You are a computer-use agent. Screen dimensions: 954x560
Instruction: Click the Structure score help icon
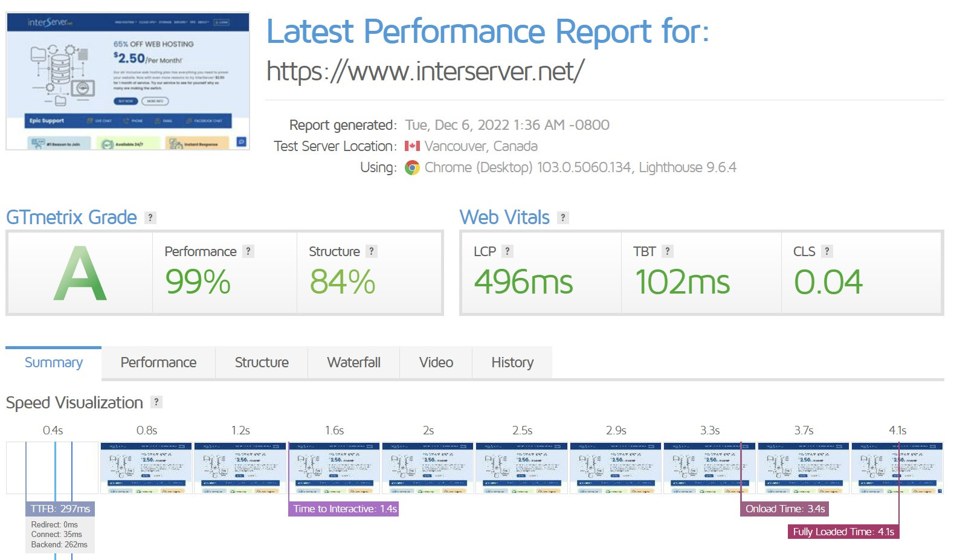pyautogui.click(x=372, y=251)
